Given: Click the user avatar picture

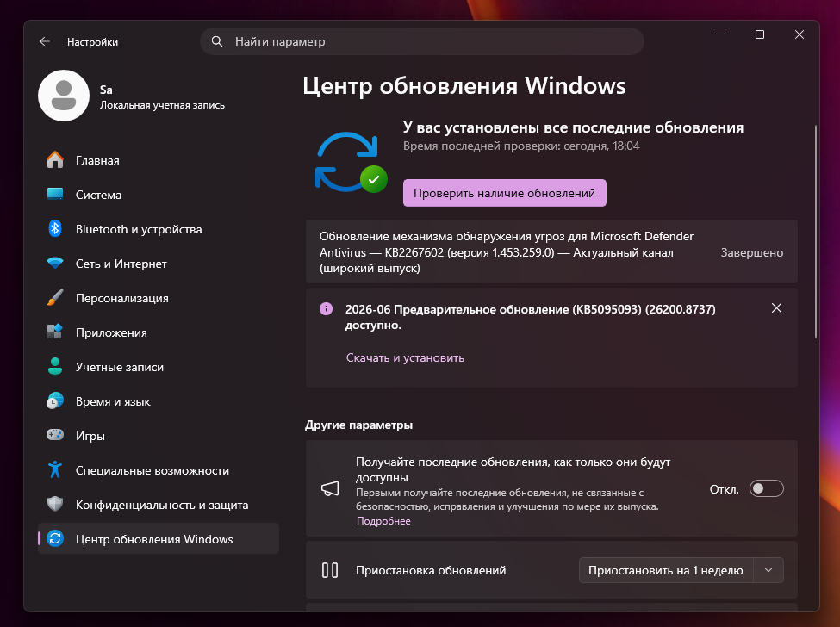Looking at the screenshot, I should click(63, 96).
